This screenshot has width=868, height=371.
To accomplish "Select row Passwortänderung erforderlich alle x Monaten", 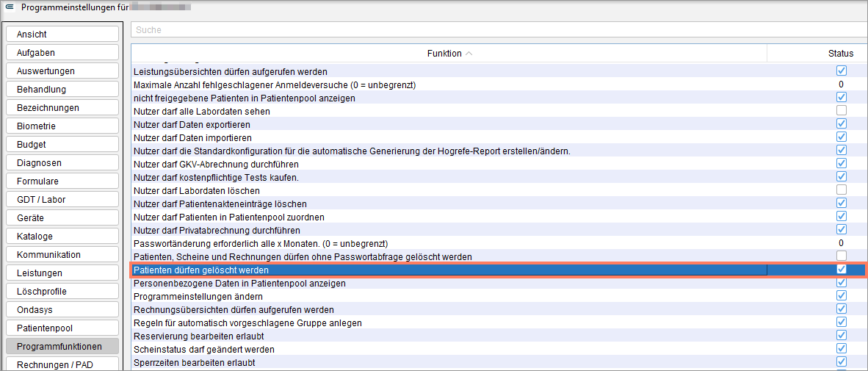I will [x=499, y=243].
